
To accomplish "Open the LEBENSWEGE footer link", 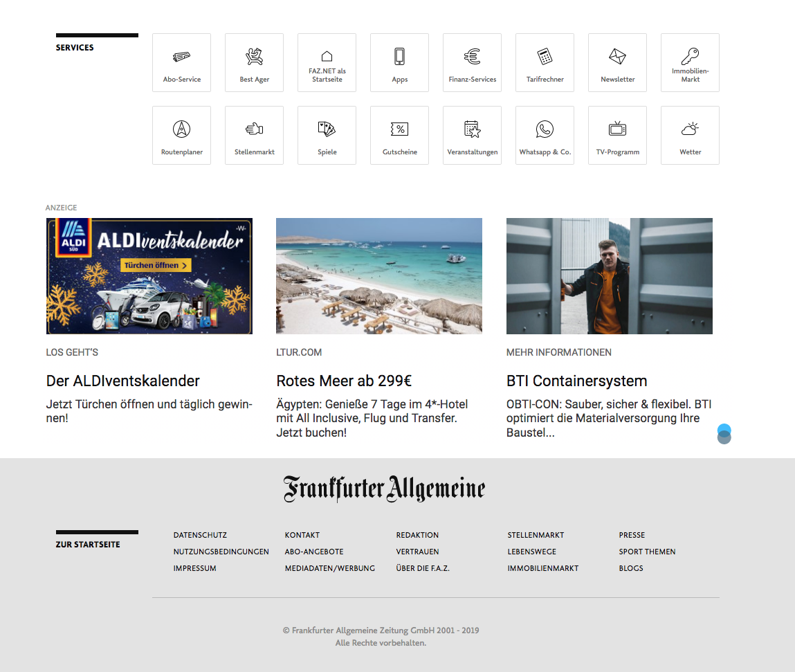I will coord(532,552).
